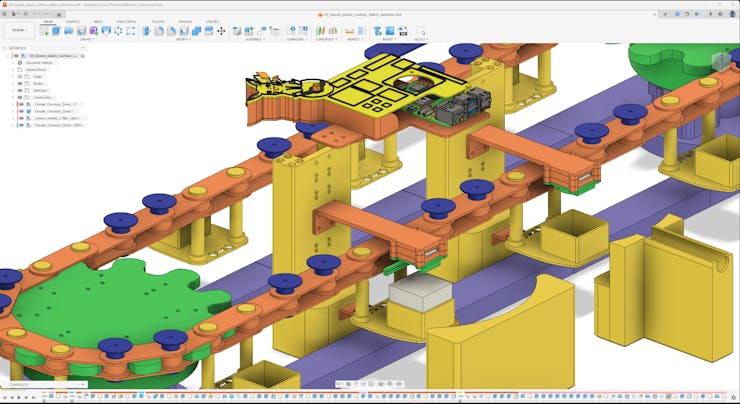Toggle visibility of the Sketches folder

point(20,90)
